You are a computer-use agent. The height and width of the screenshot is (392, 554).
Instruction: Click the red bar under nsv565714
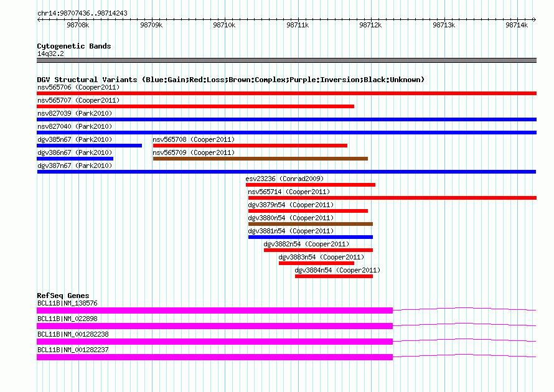point(393,198)
